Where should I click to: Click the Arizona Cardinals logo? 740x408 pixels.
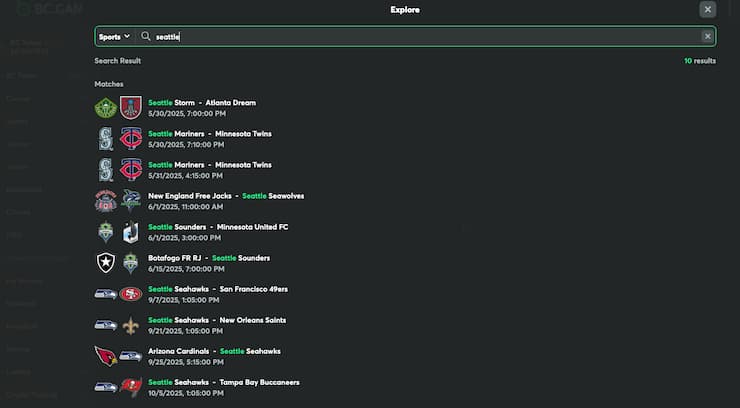coord(106,356)
